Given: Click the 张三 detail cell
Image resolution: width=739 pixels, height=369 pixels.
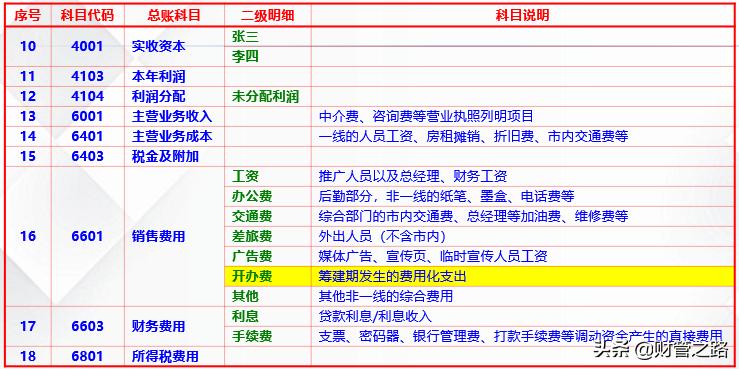Looking at the screenshot, I should (267, 36).
